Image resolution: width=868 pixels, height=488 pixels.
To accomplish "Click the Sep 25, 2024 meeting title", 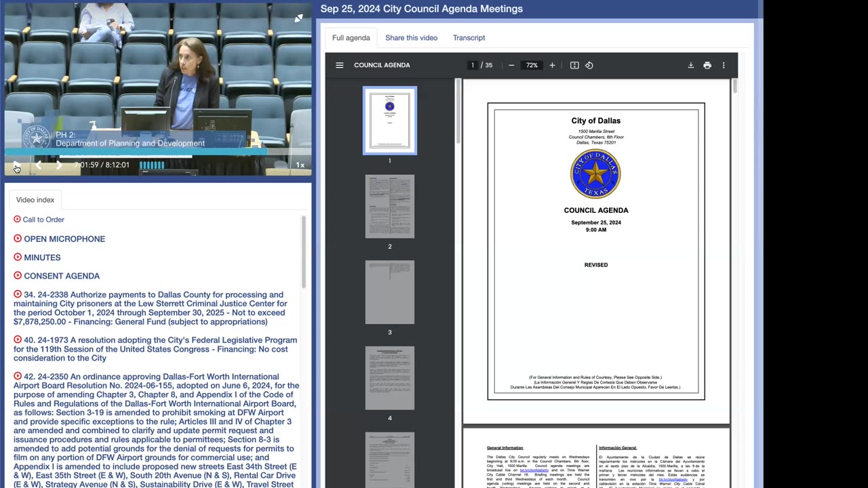I will pyautogui.click(x=421, y=9).
